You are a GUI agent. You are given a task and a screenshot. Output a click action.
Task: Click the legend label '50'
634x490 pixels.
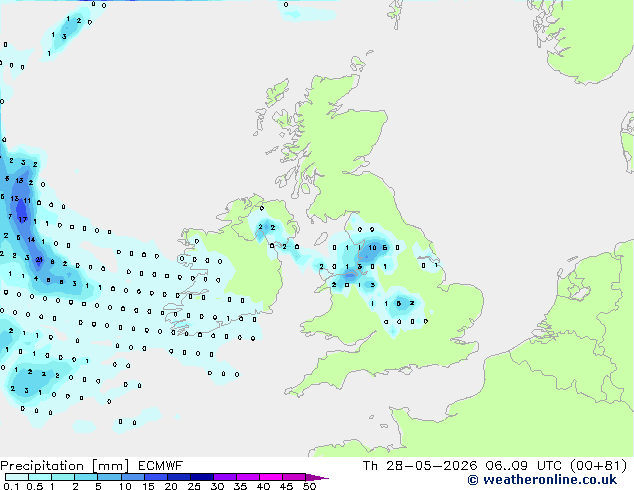(x=309, y=486)
